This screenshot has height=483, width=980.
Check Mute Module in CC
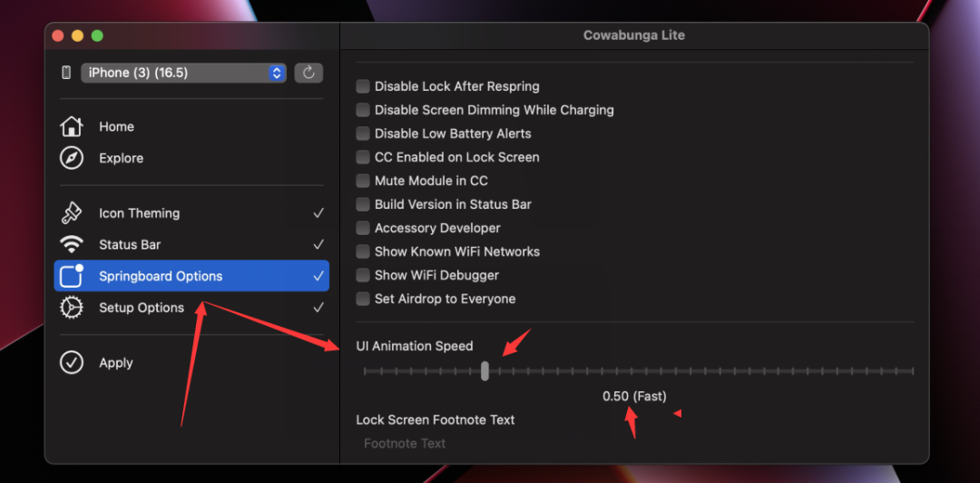(x=363, y=181)
